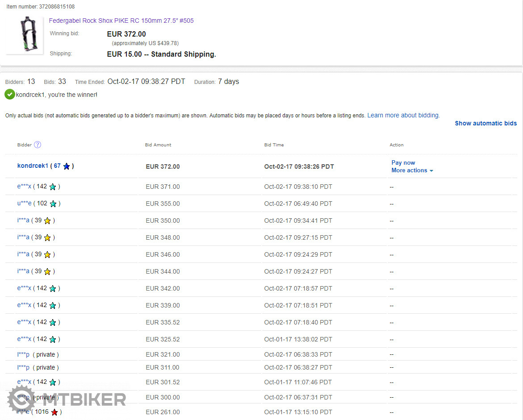
Task: Click the blue star beside kondrcek1
Action: 67,166
